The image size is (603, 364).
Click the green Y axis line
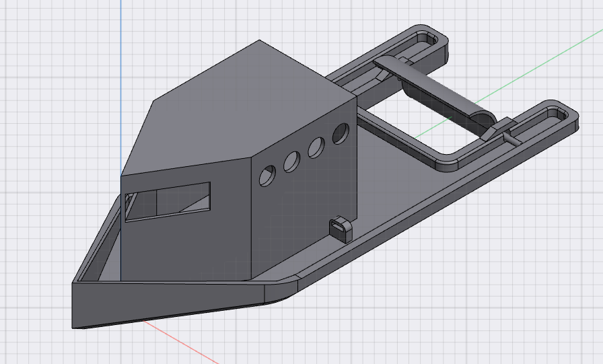(538, 65)
